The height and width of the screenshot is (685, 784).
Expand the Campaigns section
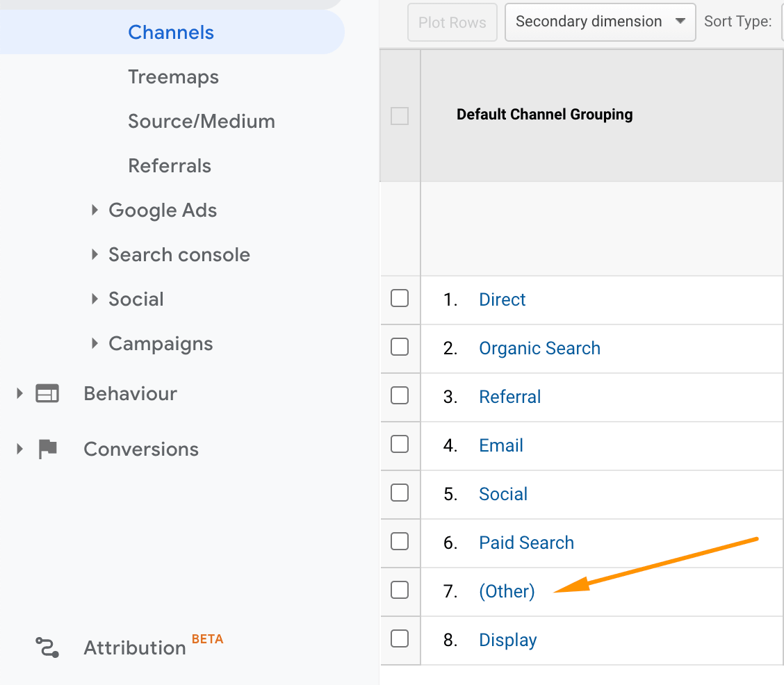click(x=95, y=343)
